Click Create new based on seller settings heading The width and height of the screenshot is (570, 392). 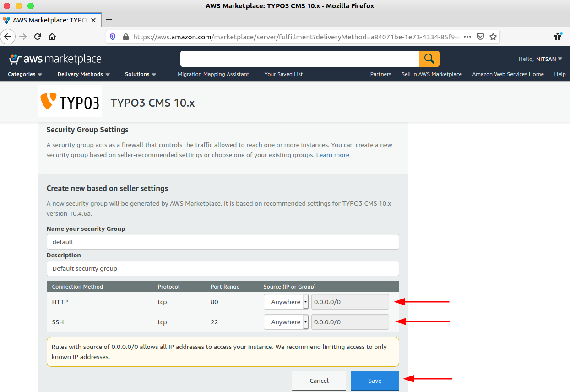pyautogui.click(x=107, y=188)
